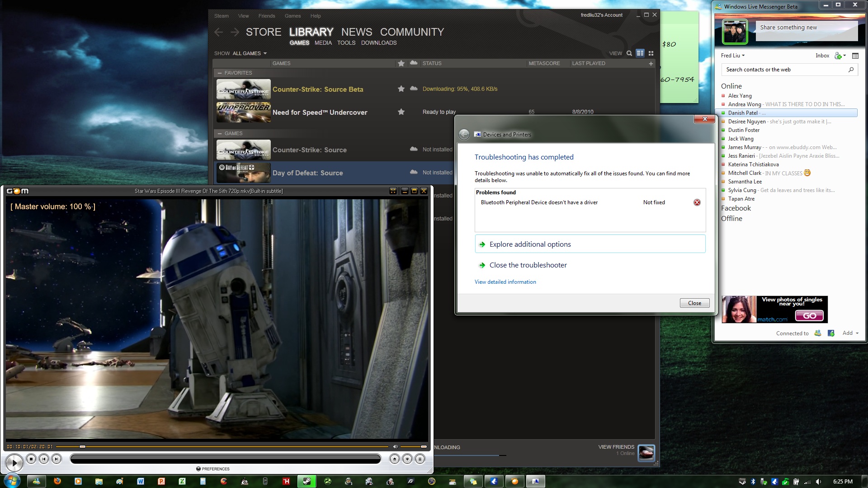Click the cloud icon for Counter-Strike: Source Beta
This screenshot has width=868, height=488.
[x=414, y=89]
